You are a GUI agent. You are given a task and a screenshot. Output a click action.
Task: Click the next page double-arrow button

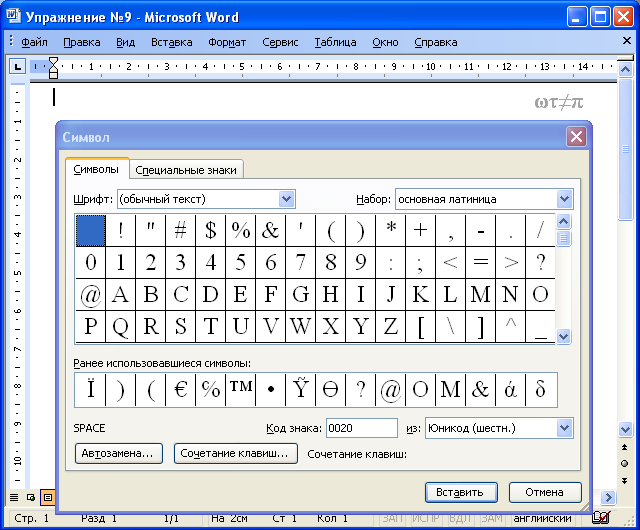tap(624, 481)
